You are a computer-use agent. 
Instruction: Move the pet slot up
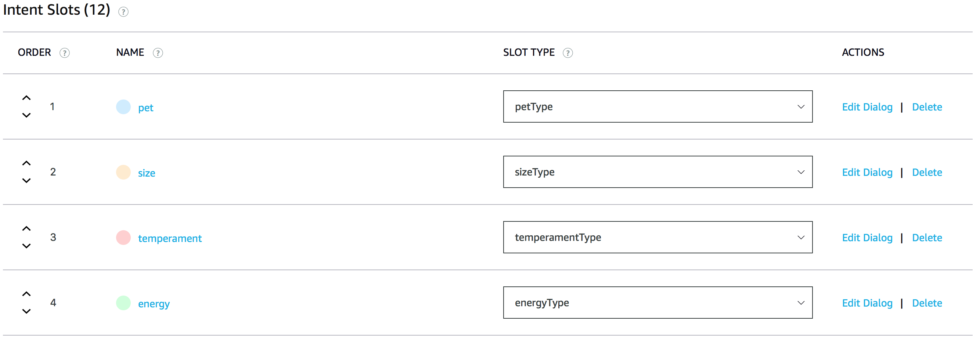[26, 98]
